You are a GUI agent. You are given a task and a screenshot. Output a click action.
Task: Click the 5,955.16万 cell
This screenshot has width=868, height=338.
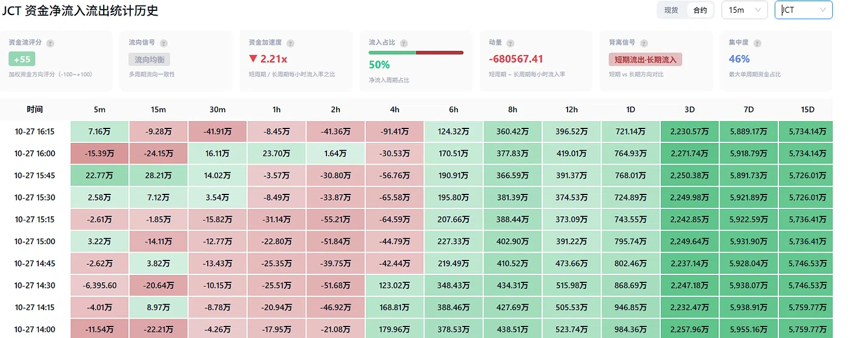tap(749, 330)
